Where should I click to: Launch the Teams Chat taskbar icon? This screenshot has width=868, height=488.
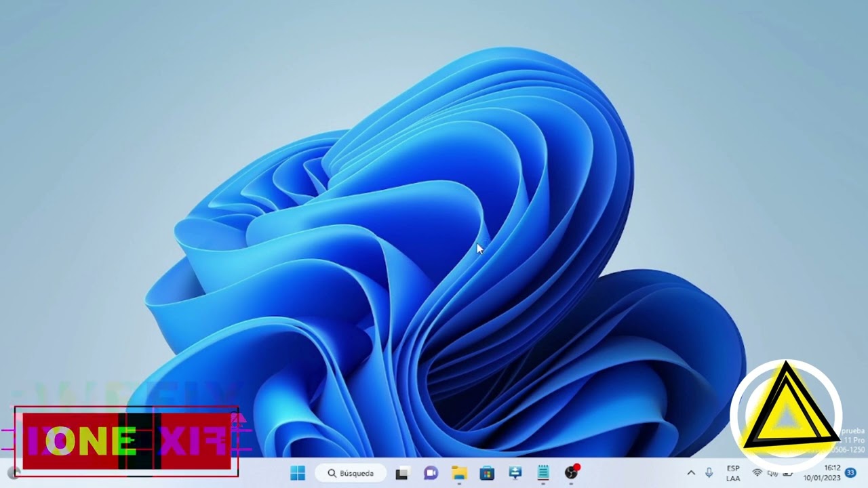(431, 473)
